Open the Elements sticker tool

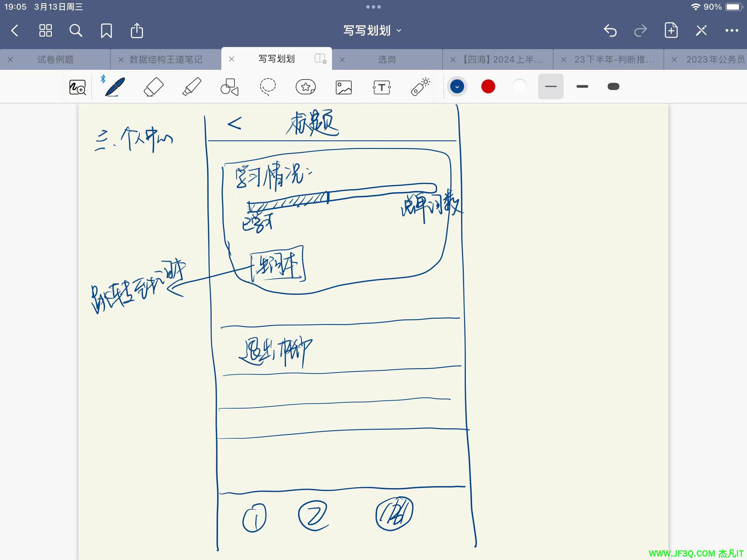(x=306, y=87)
